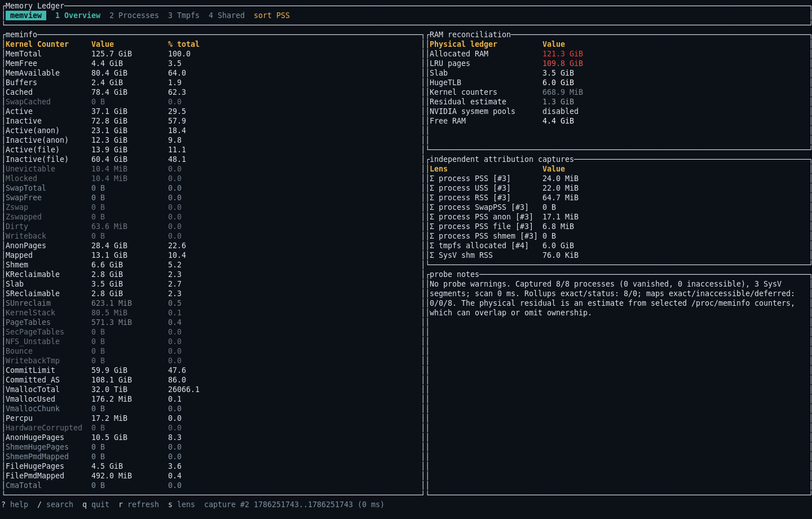
Task: Select the CmaTotal row
Action: point(213,485)
